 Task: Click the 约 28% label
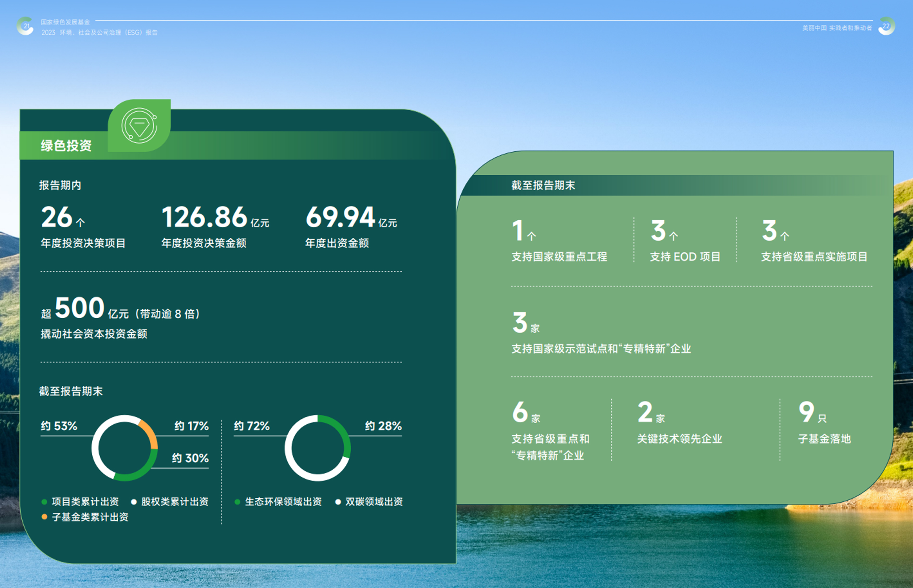[x=383, y=426]
